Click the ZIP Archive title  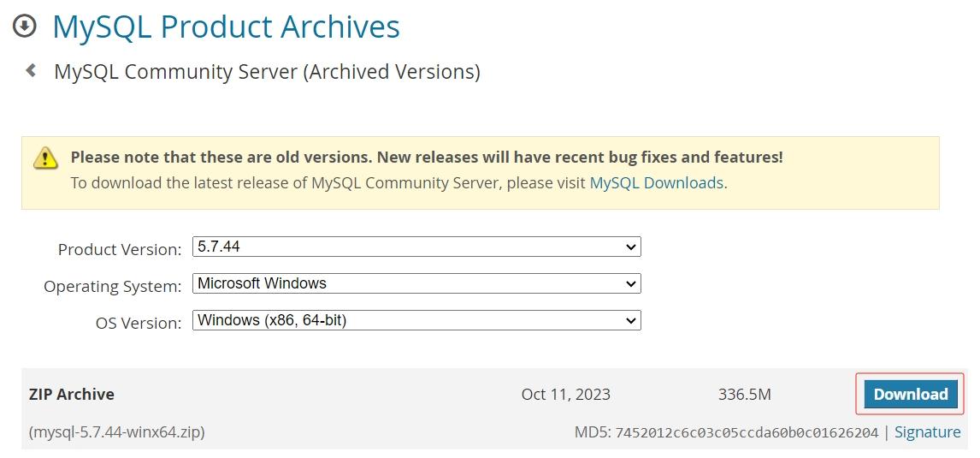(72, 395)
